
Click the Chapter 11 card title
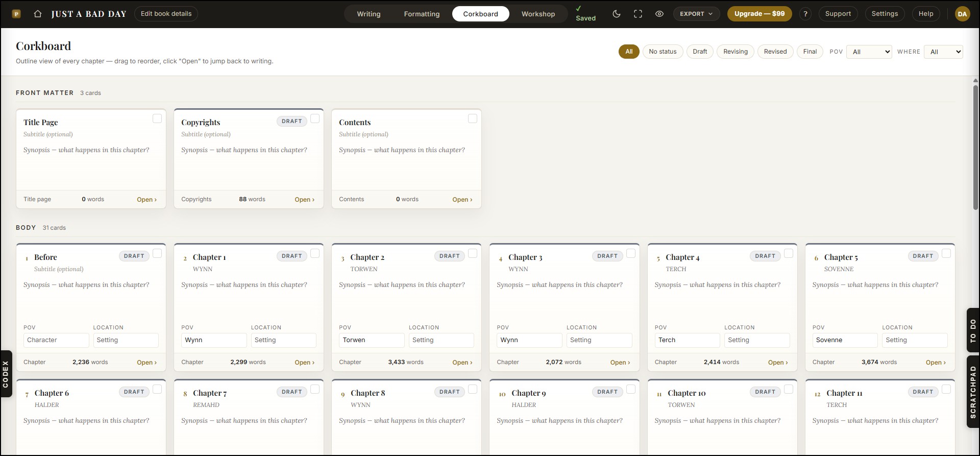tap(844, 393)
